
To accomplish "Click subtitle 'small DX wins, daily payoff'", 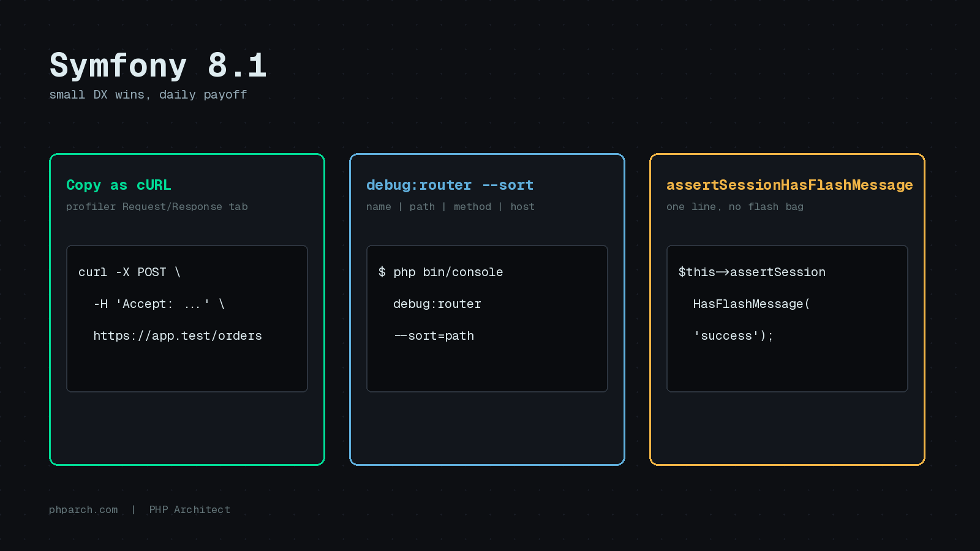I will 148,95.
